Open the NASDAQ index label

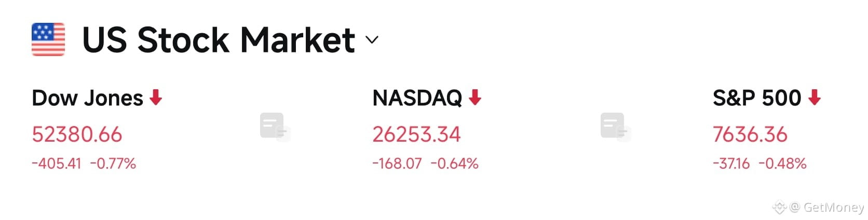coord(417,98)
